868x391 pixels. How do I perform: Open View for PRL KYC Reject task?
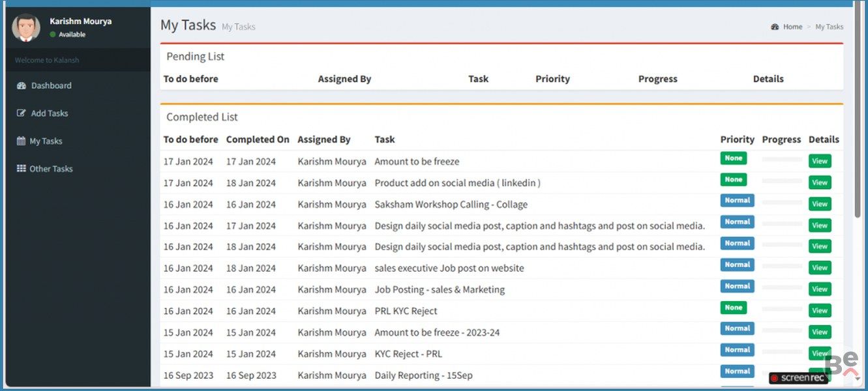click(x=819, y=311)
